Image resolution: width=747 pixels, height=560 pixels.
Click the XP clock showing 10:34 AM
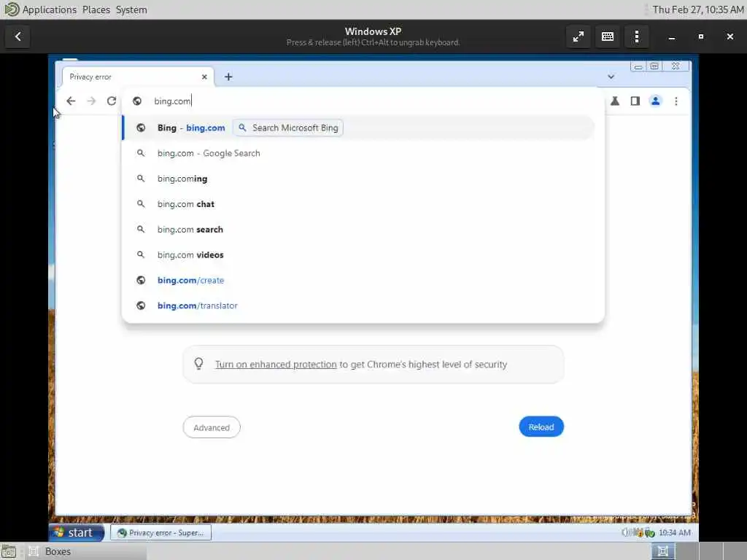pos(675,532)
